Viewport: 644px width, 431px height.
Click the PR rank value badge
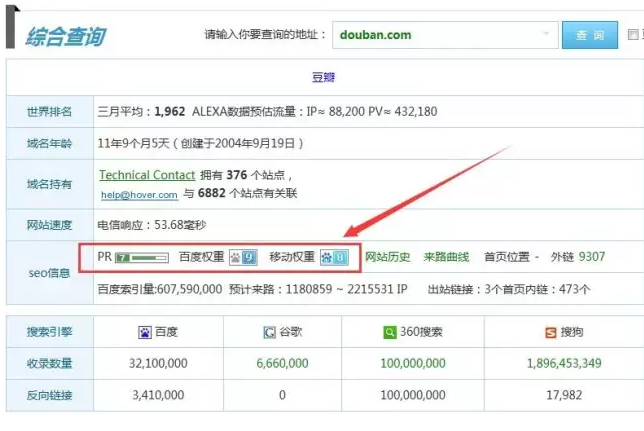click(123, 257)
